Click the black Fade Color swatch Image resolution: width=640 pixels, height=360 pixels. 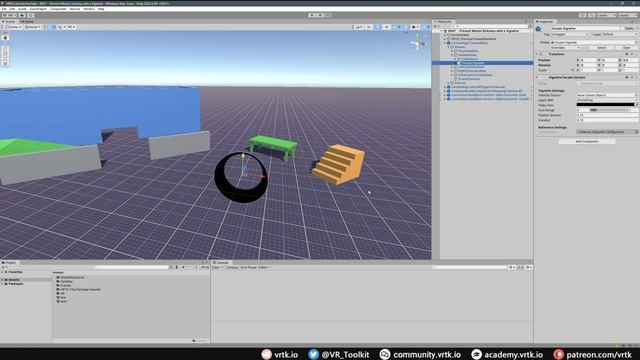[605, 105]
